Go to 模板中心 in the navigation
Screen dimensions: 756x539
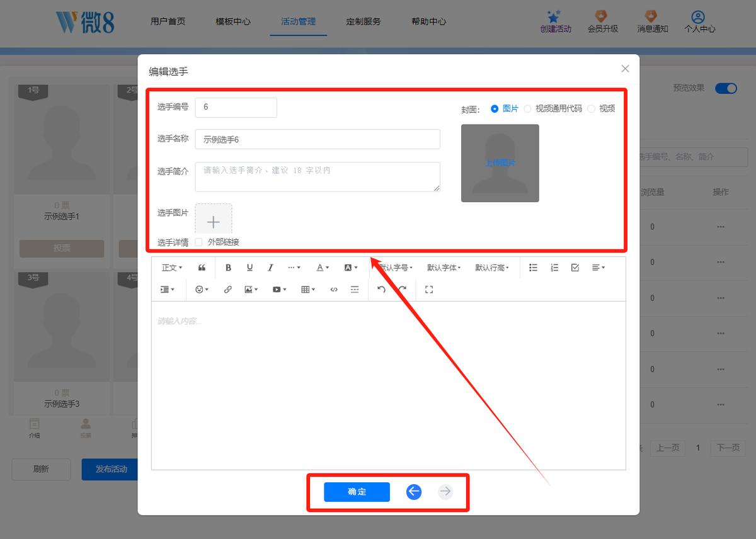(x=233, y=21)
